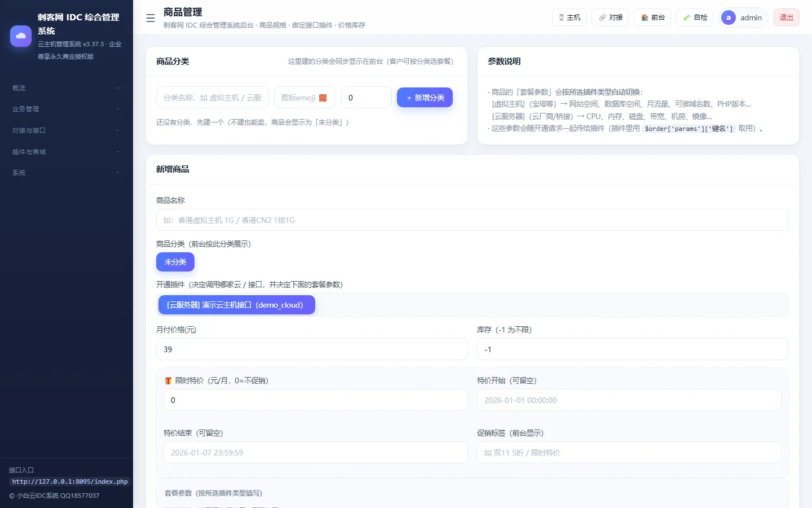
Task: Click the http://127.0.0.1:8095/index.php entry URL
Action: click(x=70, y=481)
